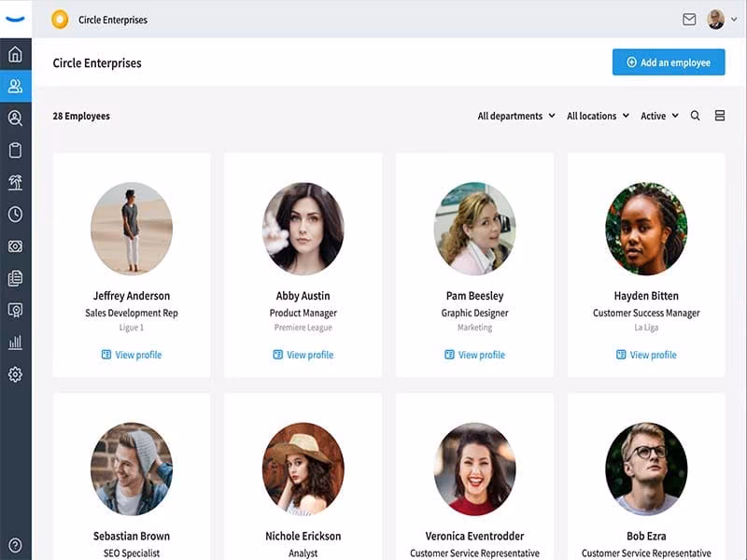Click Nichole Erickson's photo

point(303,469)
